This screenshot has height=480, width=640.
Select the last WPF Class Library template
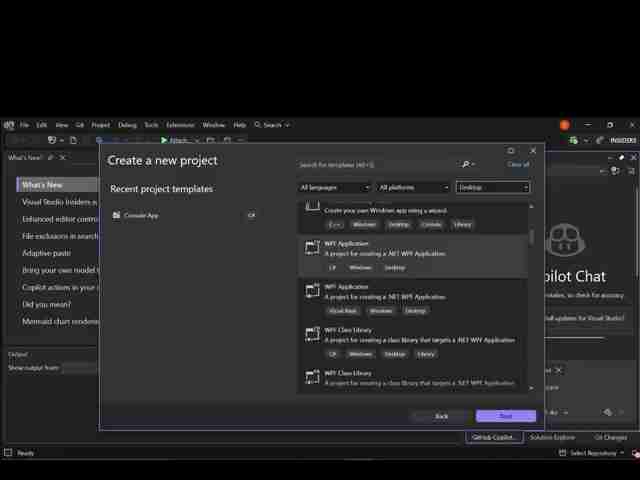(412, 379)
